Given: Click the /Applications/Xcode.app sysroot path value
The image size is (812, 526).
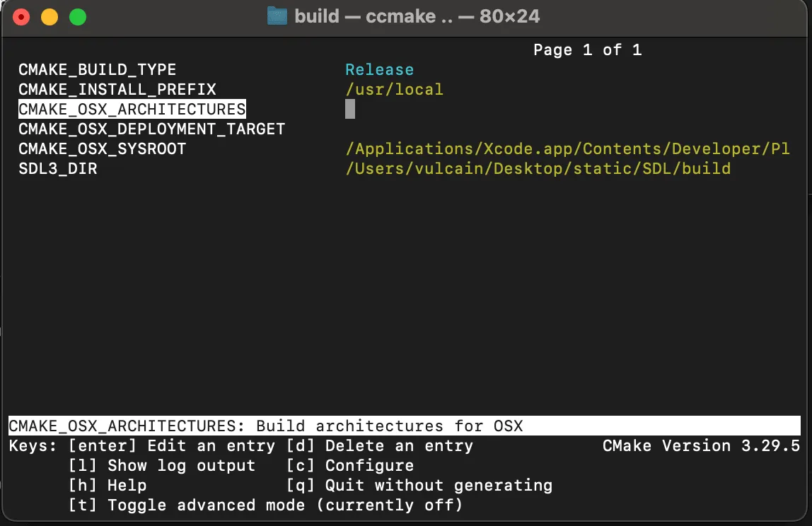Looking at the screenshot, I should point(567,148).
